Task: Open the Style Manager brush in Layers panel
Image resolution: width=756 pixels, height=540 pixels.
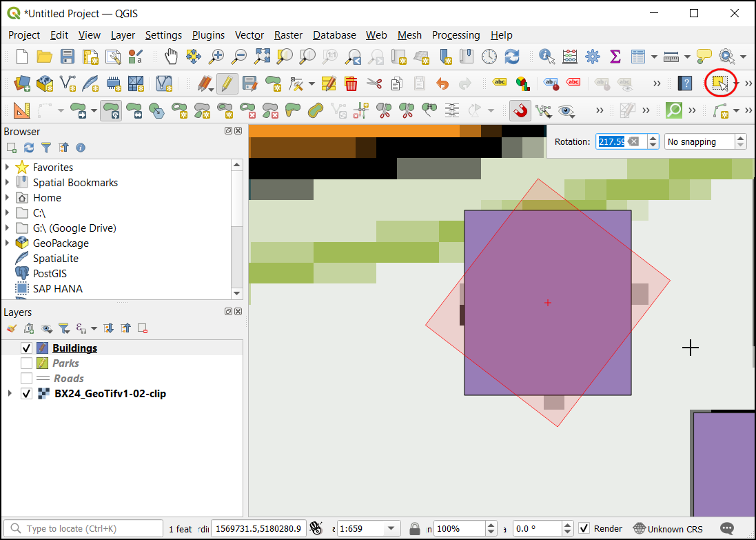Action: tap(11, 328)
